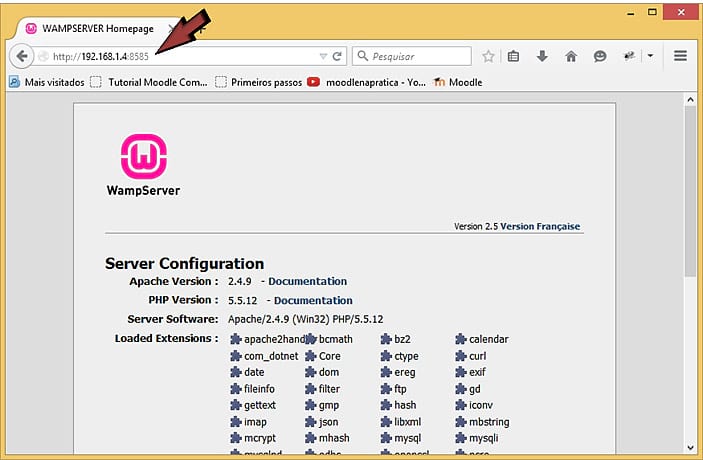Viewport: 703px width, 460px height.
Task: Click the vertical scrollbar thumb
Action: point(690,192)
